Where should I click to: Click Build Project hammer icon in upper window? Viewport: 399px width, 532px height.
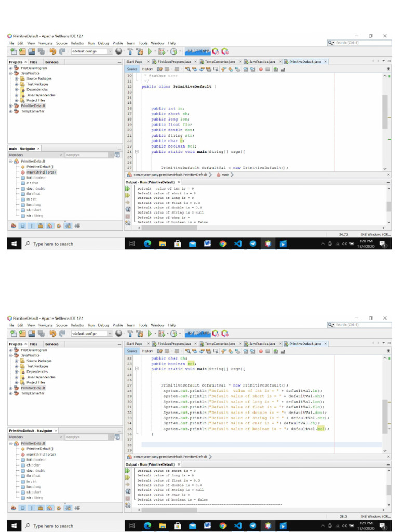click(130, 51)
